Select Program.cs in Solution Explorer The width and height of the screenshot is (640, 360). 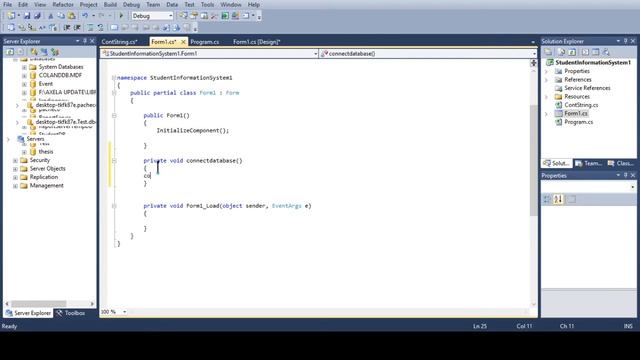(x=579, y=122)
